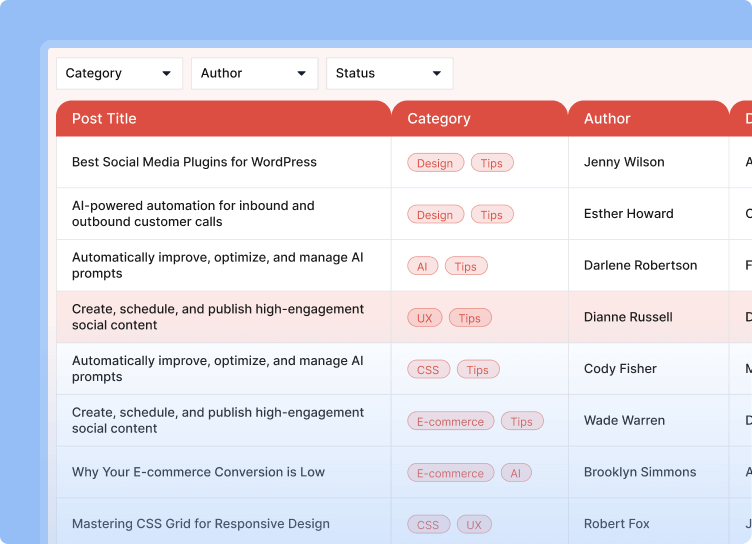Image resolution: width=752 pixels, height=544 pixels.
Task: Click the UX tag in Dianne Russell's row
Action: click(x=425, y=318)
